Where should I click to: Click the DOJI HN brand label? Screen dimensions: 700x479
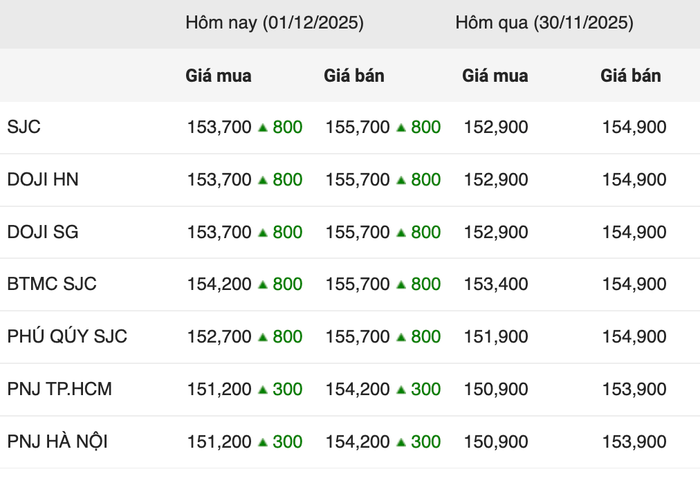(43, 180)
